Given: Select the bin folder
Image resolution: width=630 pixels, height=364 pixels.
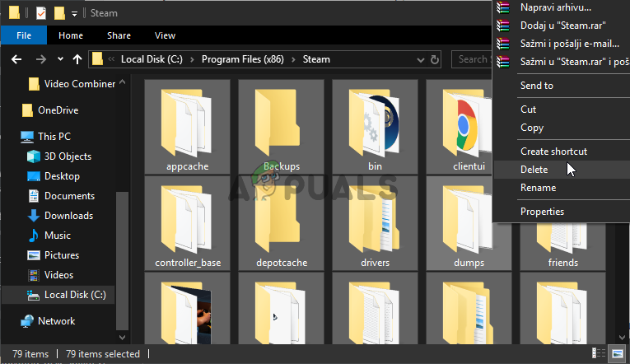Looking at the screenshot, I should click(x=375, y=127).
